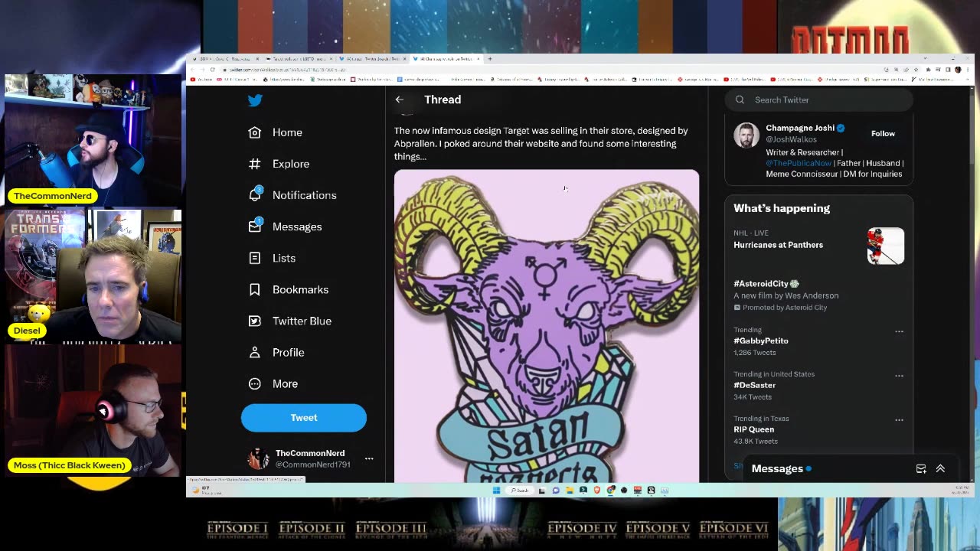Click the taskbar clock
Viewport: 980px width, 551px height.
coord(959,490)
